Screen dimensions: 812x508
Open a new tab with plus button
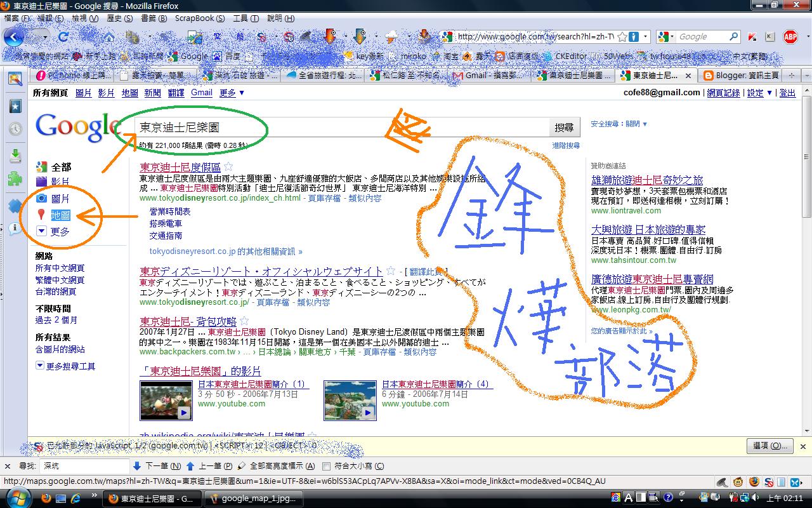pyautogui.click(x=791, y=76)
